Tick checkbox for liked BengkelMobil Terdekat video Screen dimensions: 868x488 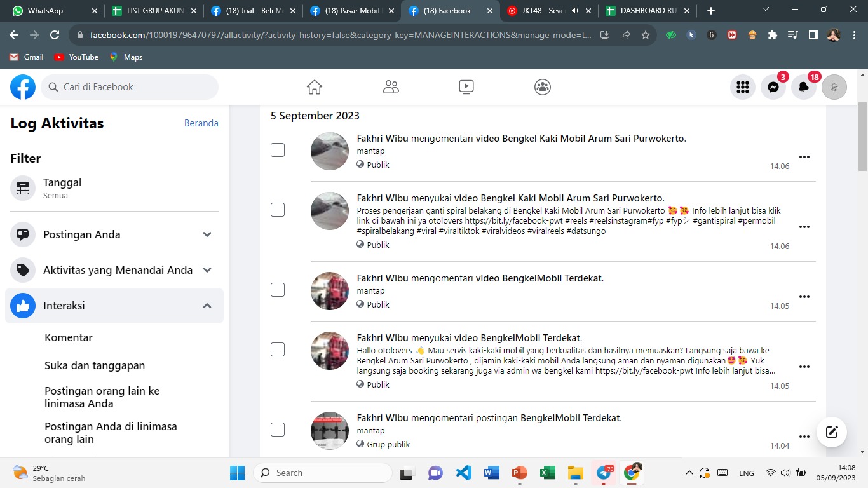278,349
